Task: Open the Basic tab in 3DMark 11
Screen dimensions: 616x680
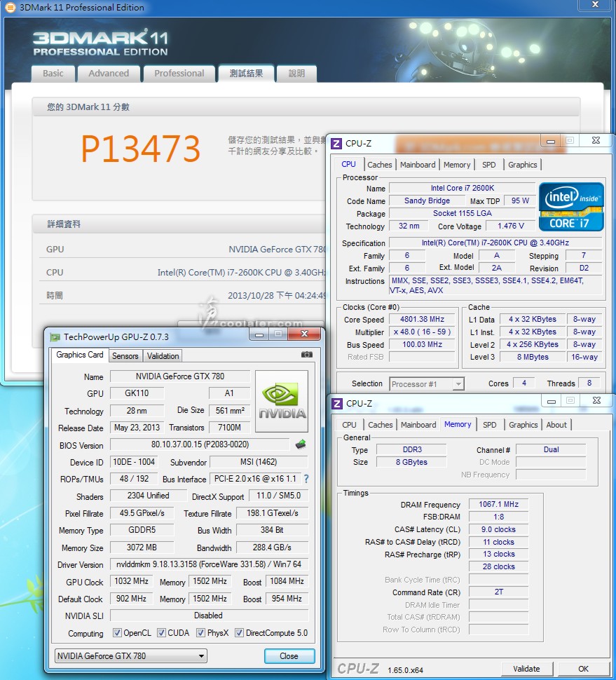Action: [x=53, y=74]
